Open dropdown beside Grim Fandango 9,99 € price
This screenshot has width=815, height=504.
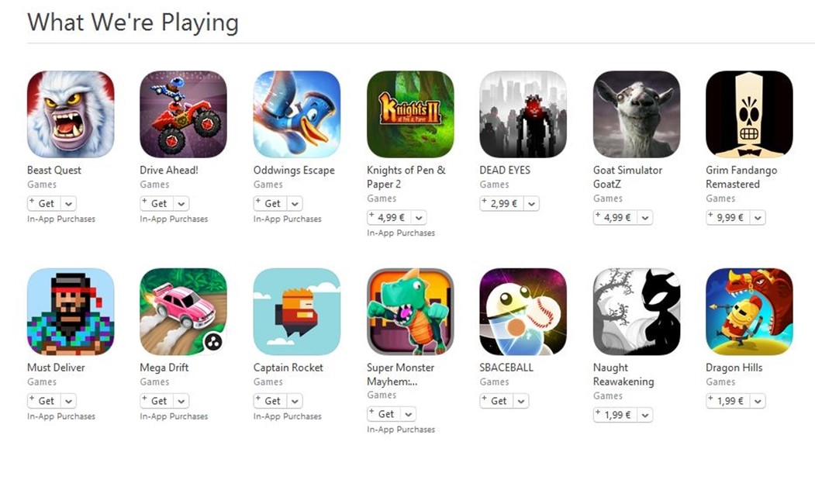[x=758, y=218]
